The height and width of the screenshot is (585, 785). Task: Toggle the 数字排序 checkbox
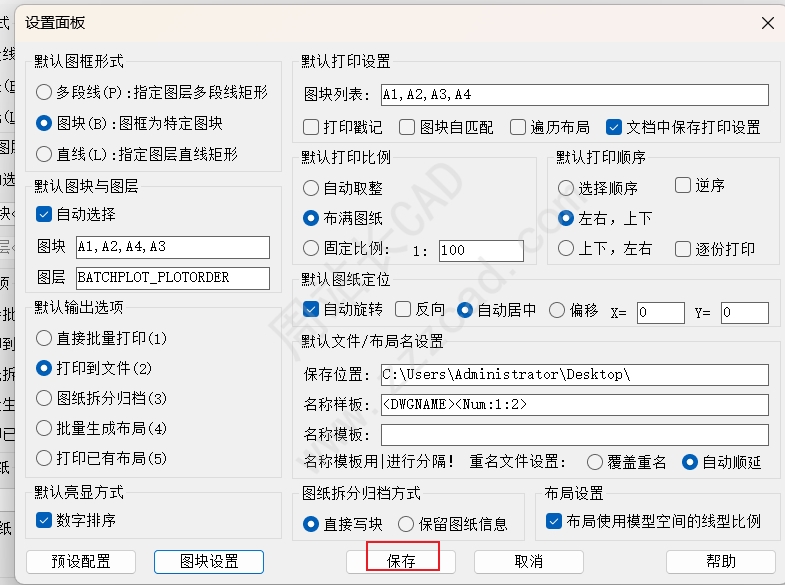(44, 520)
